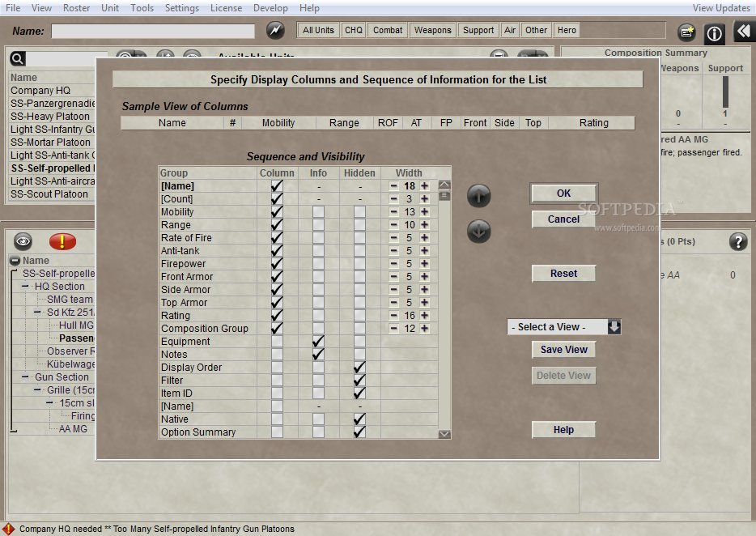This screenshot has height=536, width=756.
Task: Increase Rating width with plus button
Action: coord(424,315)
